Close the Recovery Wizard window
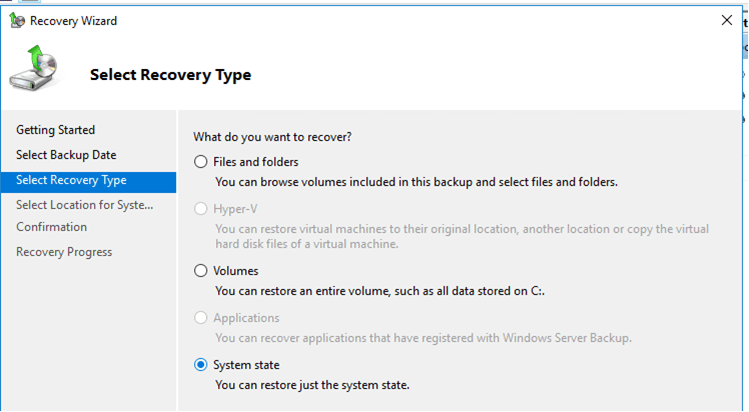Viewport: 749px width, 412px height. (x=727, y=20)
